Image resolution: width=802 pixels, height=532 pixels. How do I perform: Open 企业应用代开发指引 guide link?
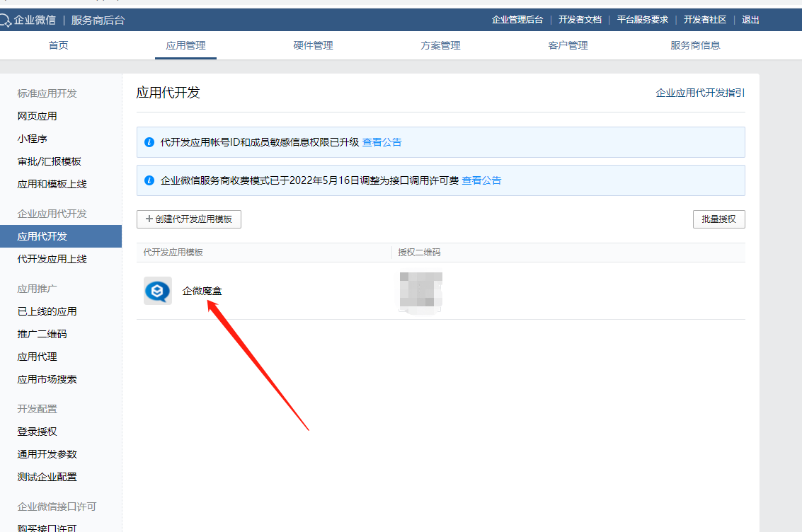[700, 93]
